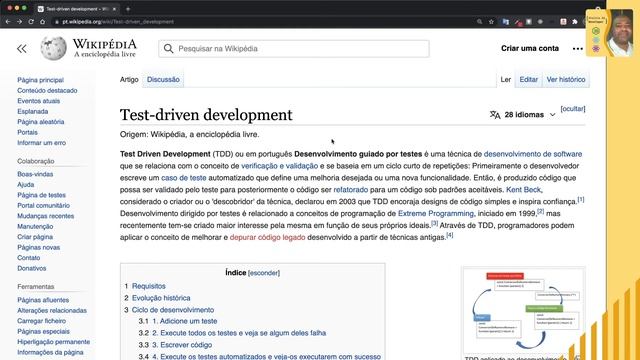This screenshot has width=640, height=360.
Task: Open the three-dots user menu
Action: (578, 49)
